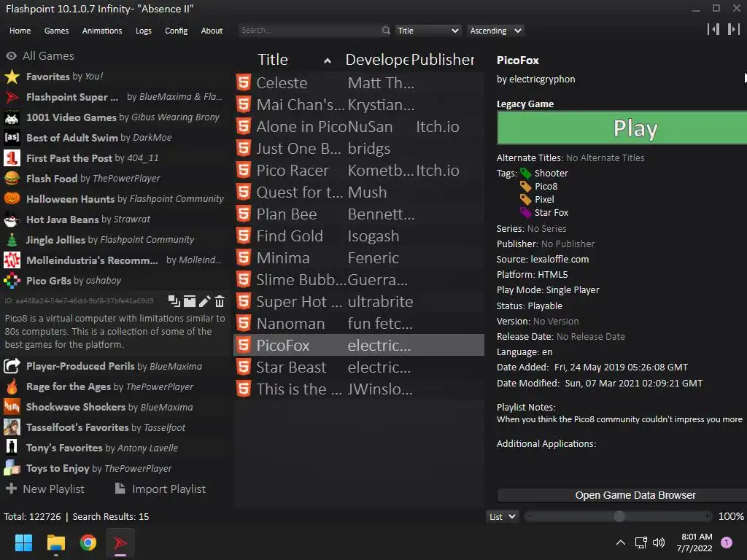Click the search magnifier icon
The image size is (747, 560).
[386, 31]
